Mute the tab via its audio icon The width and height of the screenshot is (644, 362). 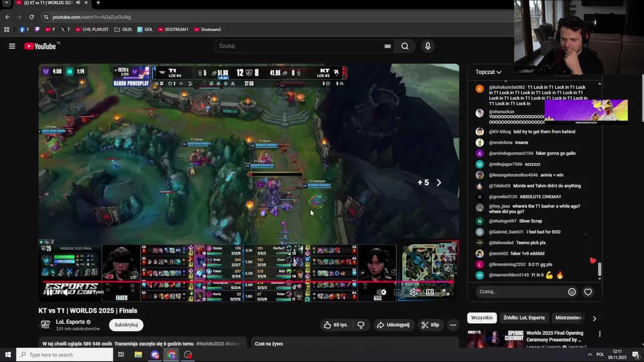78,3
